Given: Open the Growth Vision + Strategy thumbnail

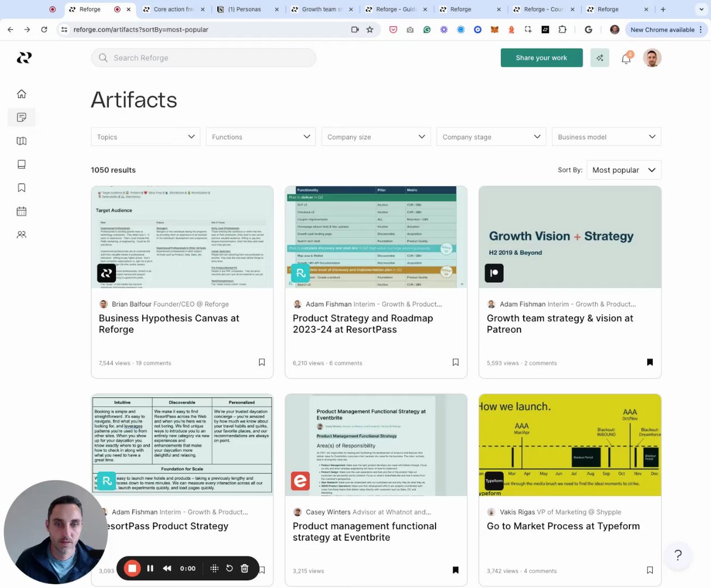Looking at the screenshot, I should tap(570, 237).
